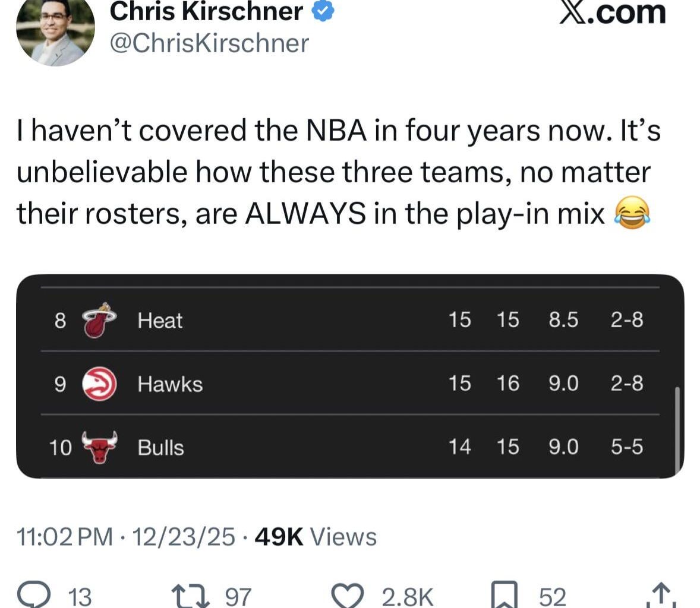This screenshot has height=608, width=700.
Task: Select the Bulls row team name
Action: point(160,448)
